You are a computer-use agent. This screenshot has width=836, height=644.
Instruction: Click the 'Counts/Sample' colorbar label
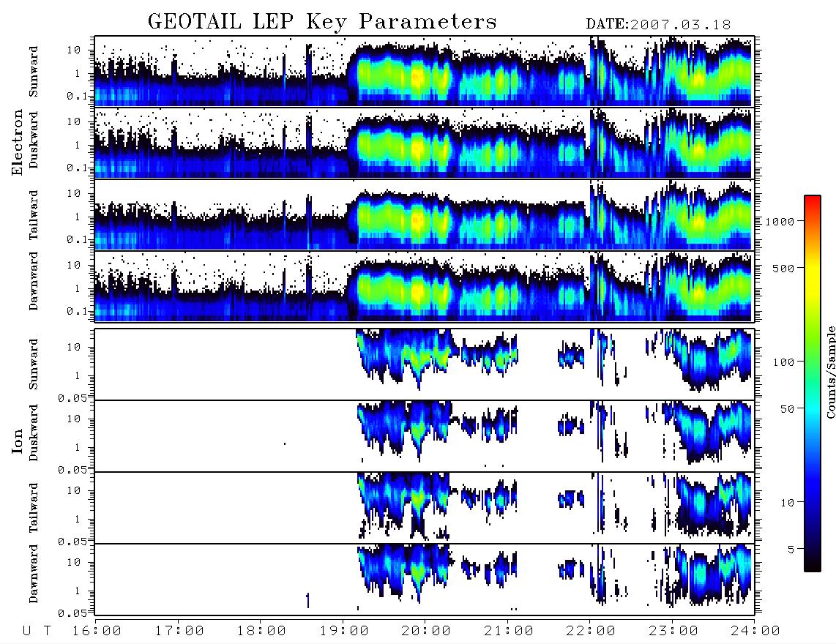(830, 372)
